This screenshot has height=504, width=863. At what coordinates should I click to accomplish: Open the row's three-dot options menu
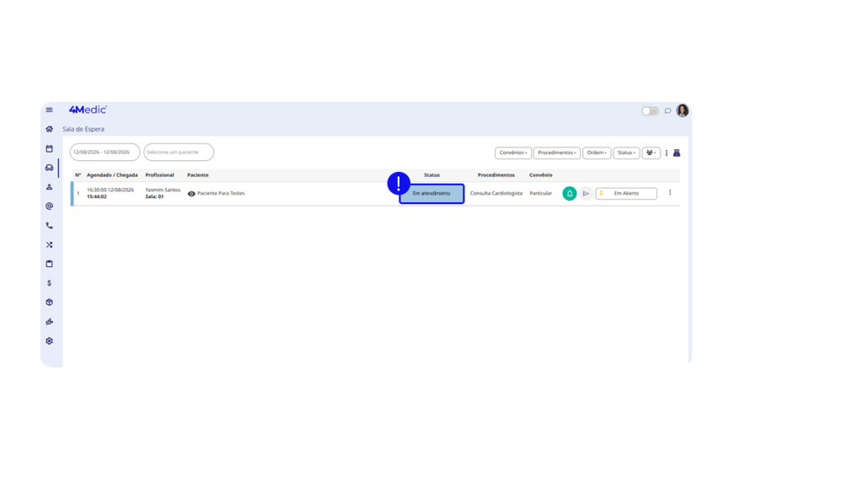coord(670,192)
